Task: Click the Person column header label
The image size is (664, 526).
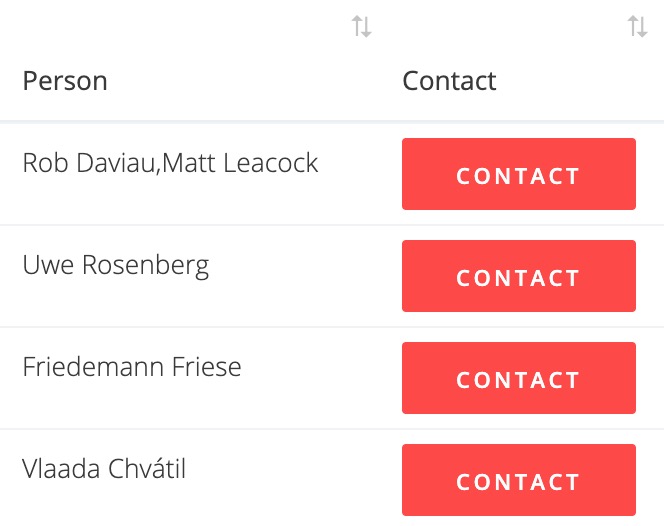Action: click(65, 81)
